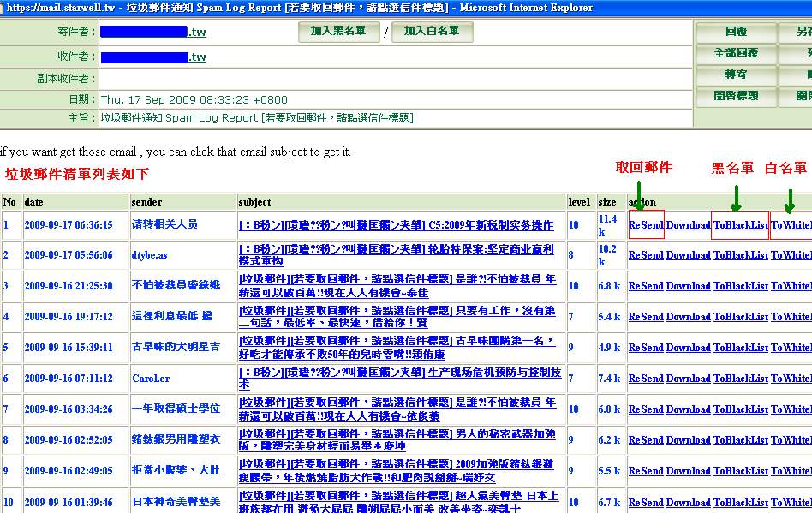Click ToBlackList in row 9
812x513 pixels.
tap(741, 471)
